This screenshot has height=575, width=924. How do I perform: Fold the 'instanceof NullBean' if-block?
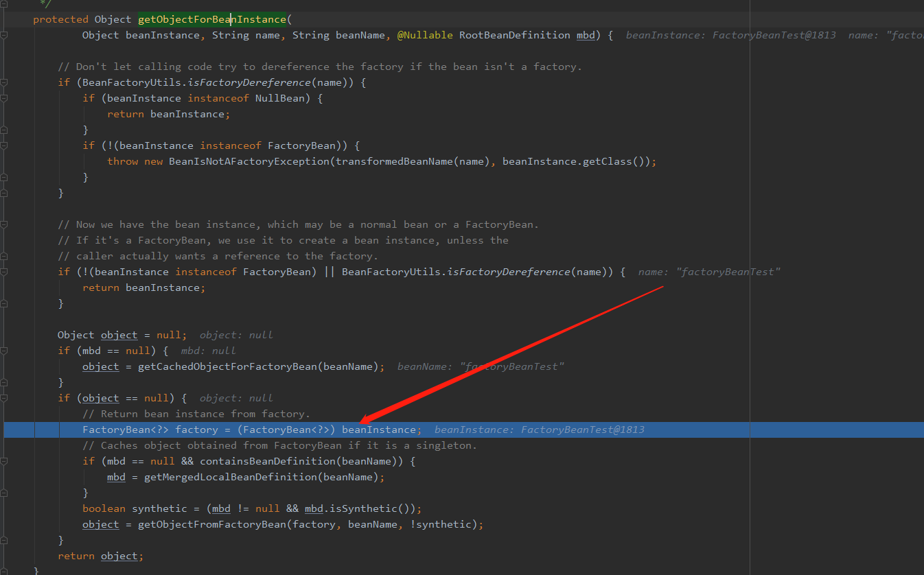click(x=4, y=98)
